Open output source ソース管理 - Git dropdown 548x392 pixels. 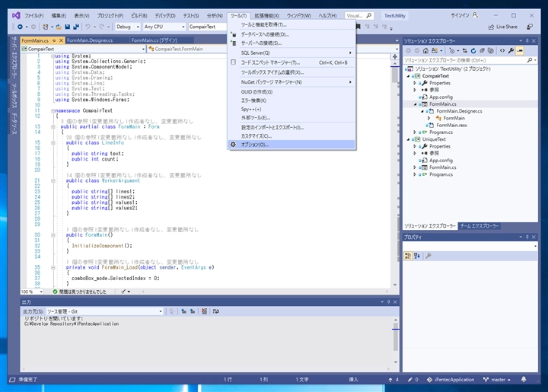[104, 311]
